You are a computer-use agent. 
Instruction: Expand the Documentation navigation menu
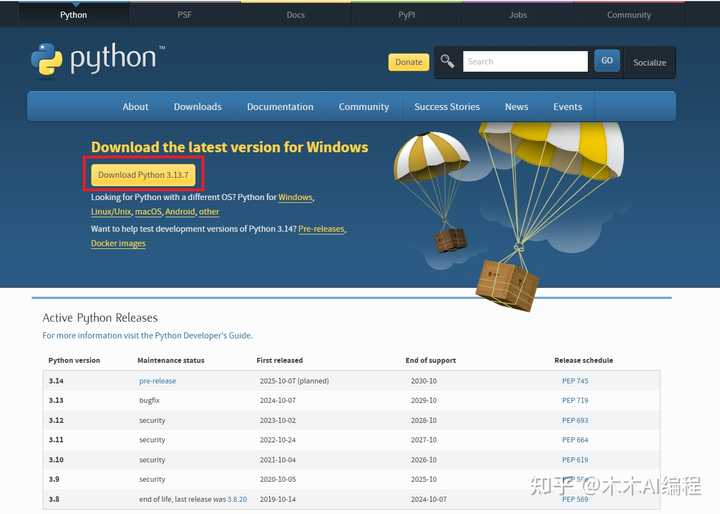pos(280,107)
